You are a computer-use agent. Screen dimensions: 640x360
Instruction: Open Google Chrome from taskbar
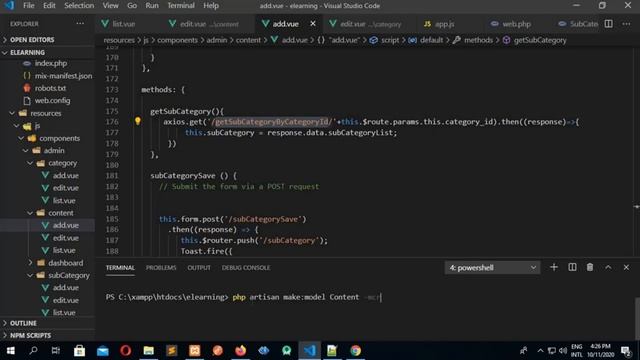[356, 351]
